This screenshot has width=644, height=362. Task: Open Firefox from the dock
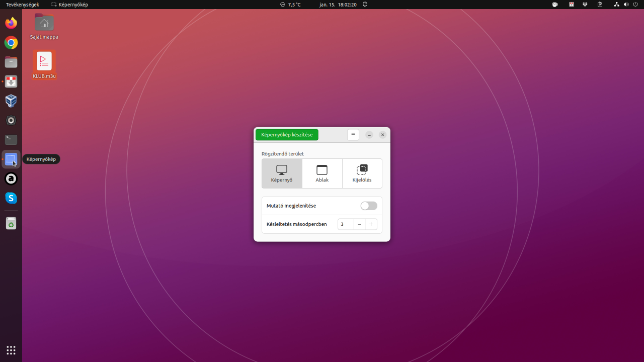[11, 23]
